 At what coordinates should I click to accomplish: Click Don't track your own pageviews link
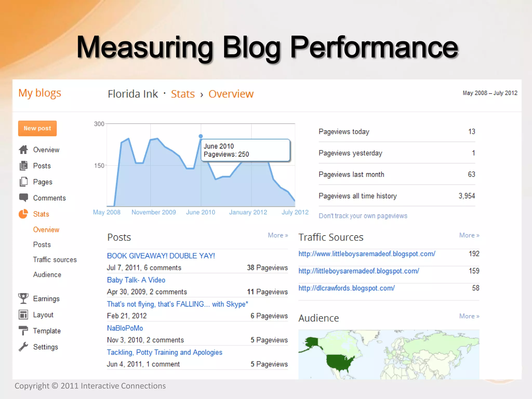click(x=363, y=216)
